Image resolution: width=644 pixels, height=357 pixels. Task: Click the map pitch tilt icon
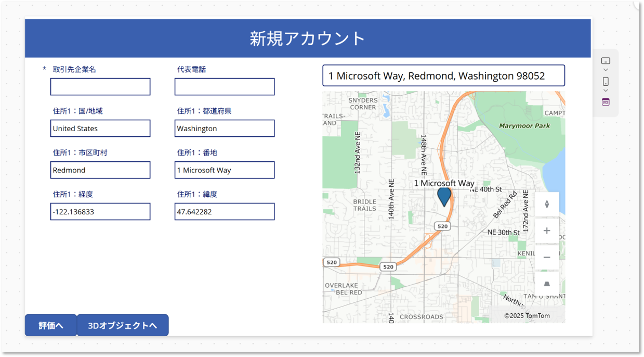click(x=547, y=284)
